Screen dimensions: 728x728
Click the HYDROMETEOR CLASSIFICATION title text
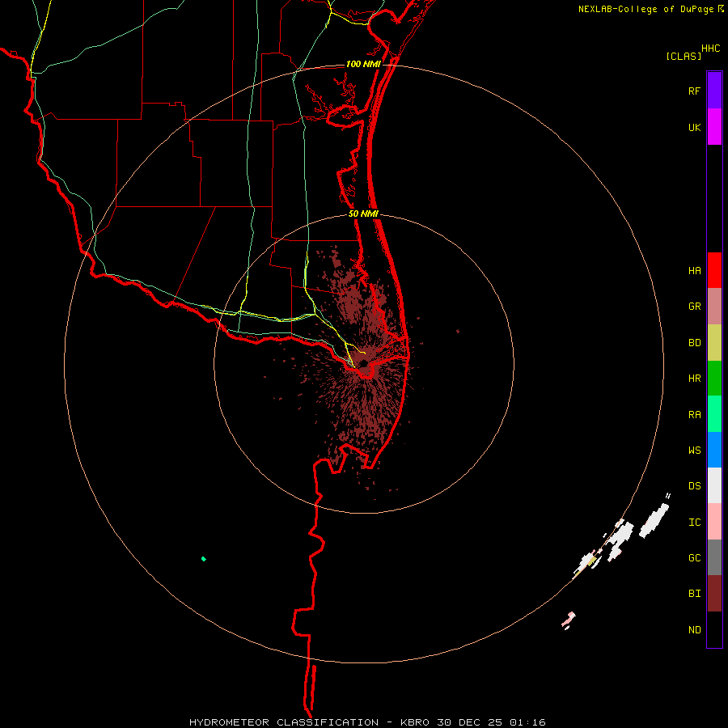click(x=284, y=722)
